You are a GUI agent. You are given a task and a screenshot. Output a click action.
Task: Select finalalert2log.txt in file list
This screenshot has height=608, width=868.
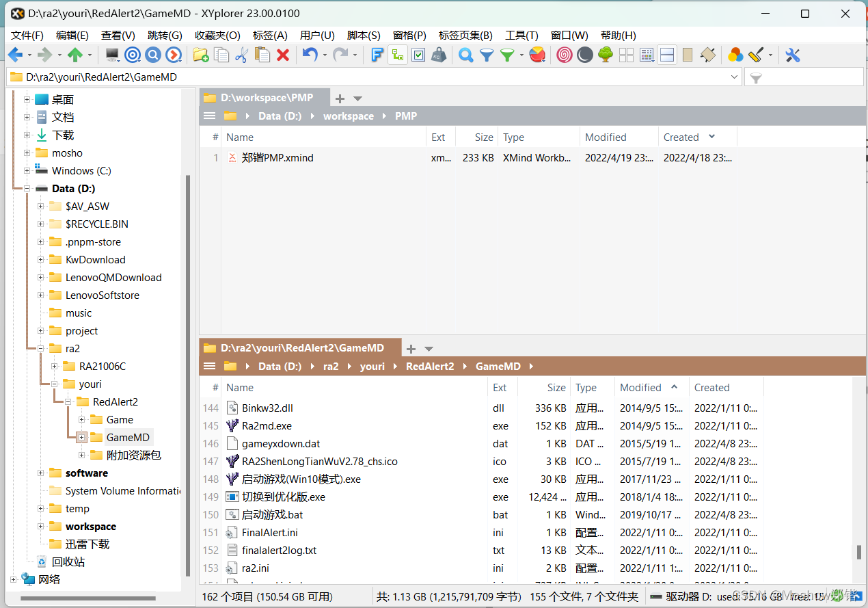pos(279,550)
